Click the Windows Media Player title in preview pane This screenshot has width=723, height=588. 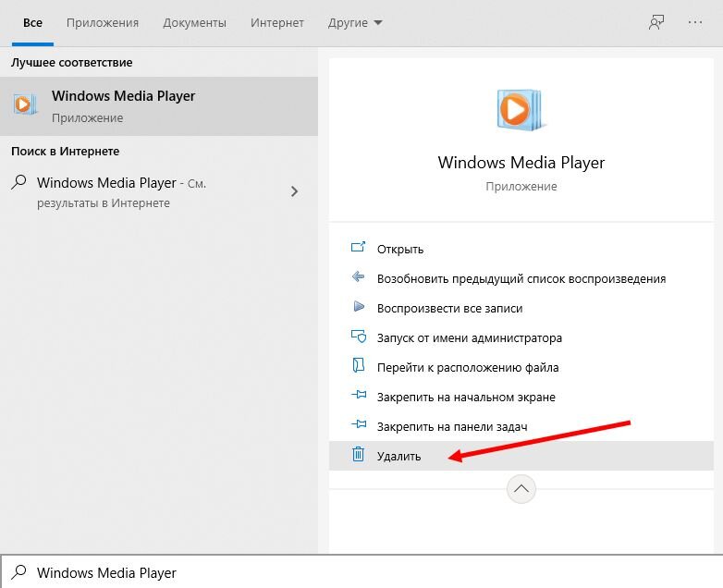click(521, 163)
